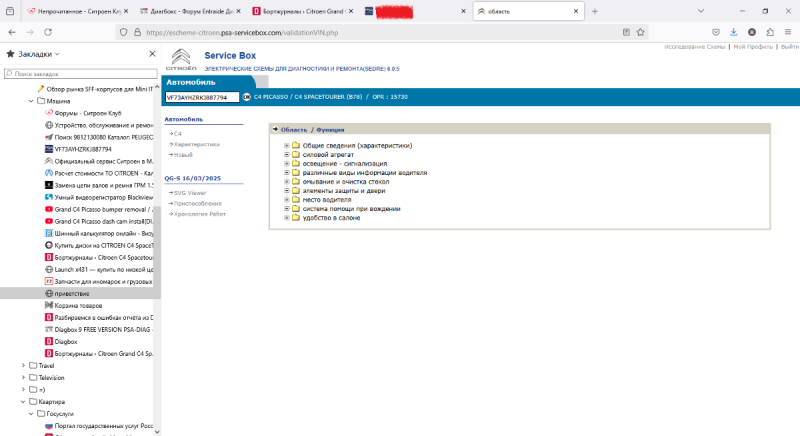
Task: Expand the Travel bookmarks folder
Action: point(24,365)
